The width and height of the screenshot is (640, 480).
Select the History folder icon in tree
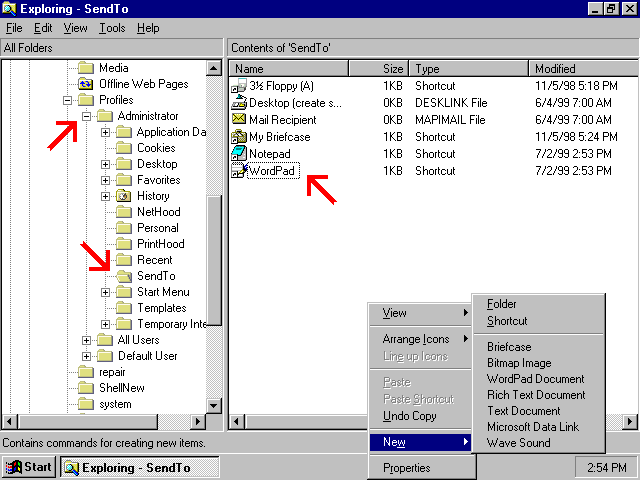click(x=124, y=196)
